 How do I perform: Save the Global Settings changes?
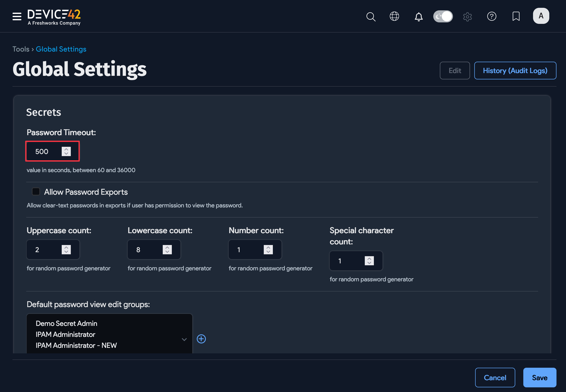point(539,377)
